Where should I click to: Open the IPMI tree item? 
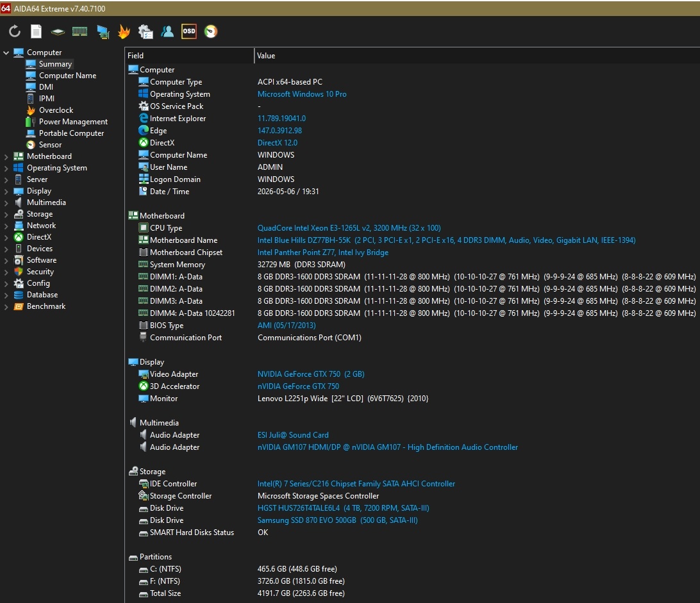[x=46, y=99]
